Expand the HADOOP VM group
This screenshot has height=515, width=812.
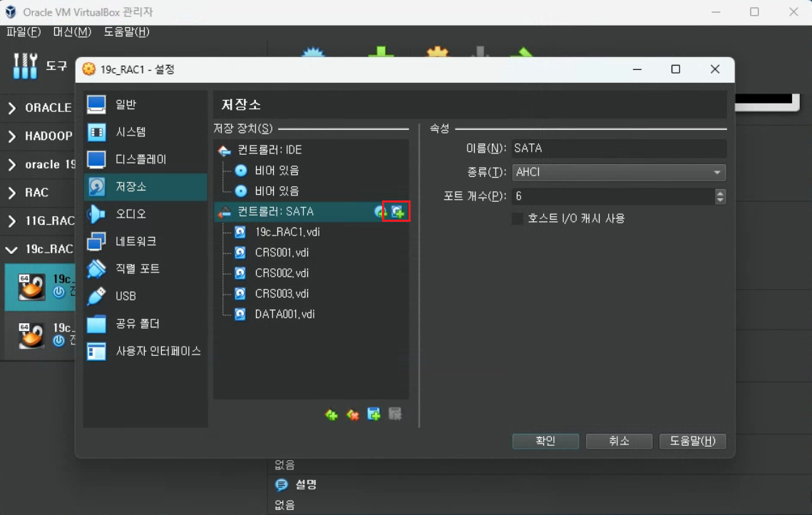point(12,136)
